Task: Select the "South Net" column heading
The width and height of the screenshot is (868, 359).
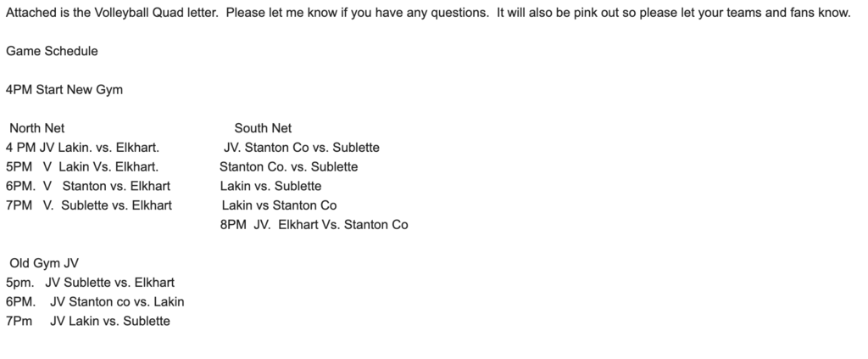Action: (263, 128)
